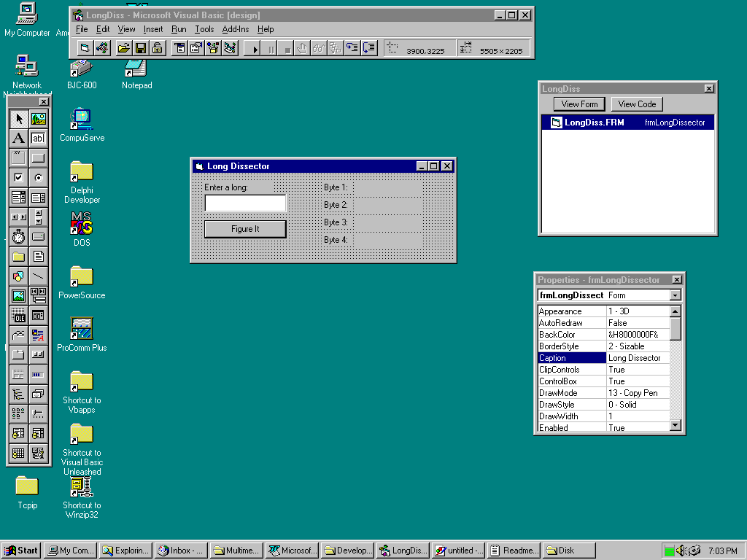This screenshot has height=560, width=747.
Task: Open the object dropdown in the Properties window
Action: pos(675,295)
